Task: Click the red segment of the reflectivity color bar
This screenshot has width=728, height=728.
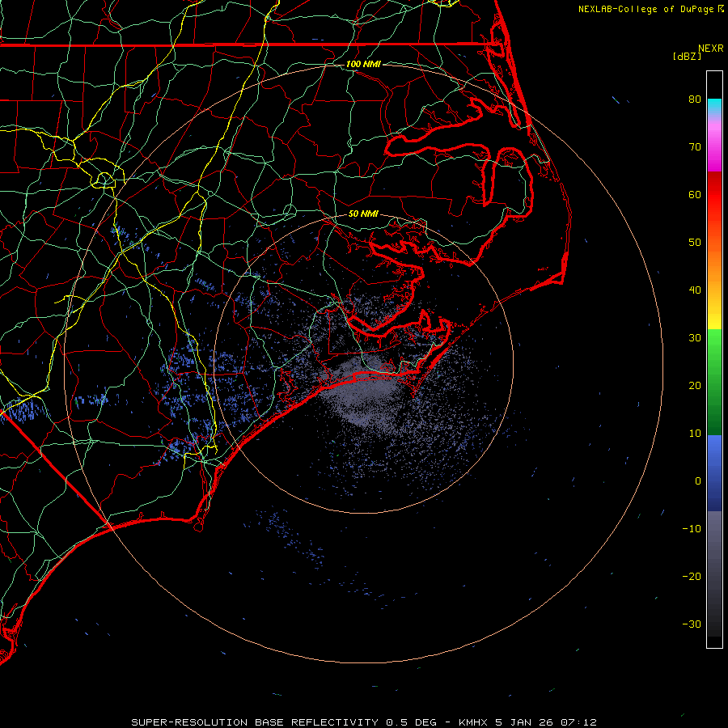Action: pos(714,195)
